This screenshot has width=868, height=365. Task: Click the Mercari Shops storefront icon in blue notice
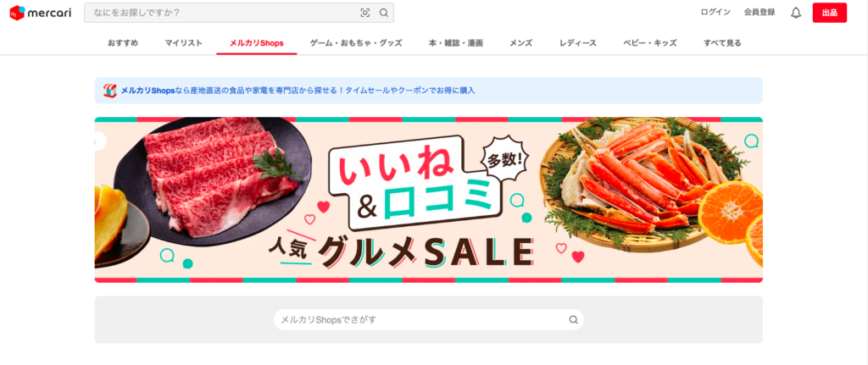point(109,91)
